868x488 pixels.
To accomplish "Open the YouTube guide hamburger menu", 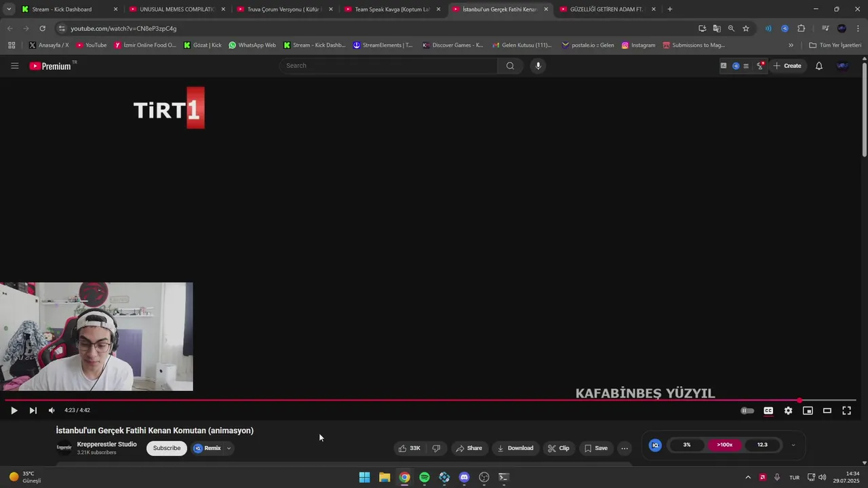I will tap(14, 66).
